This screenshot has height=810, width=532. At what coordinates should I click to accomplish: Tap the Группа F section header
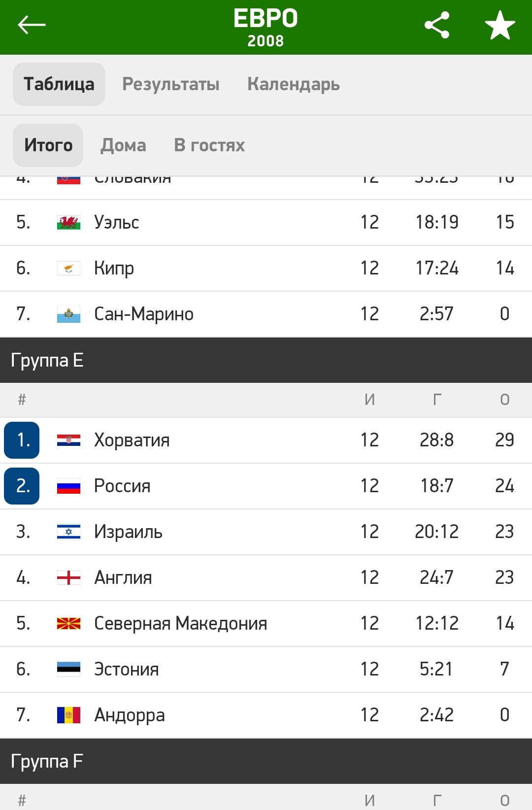tap(266, 761)
